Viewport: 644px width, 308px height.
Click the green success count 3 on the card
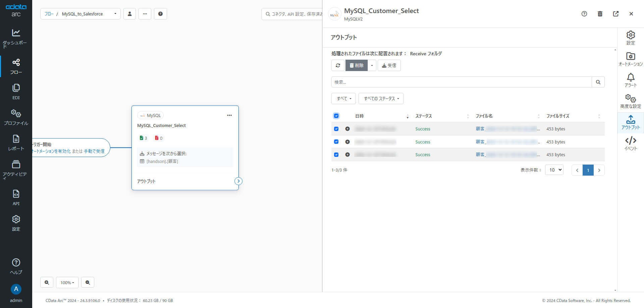click(143, 138)
